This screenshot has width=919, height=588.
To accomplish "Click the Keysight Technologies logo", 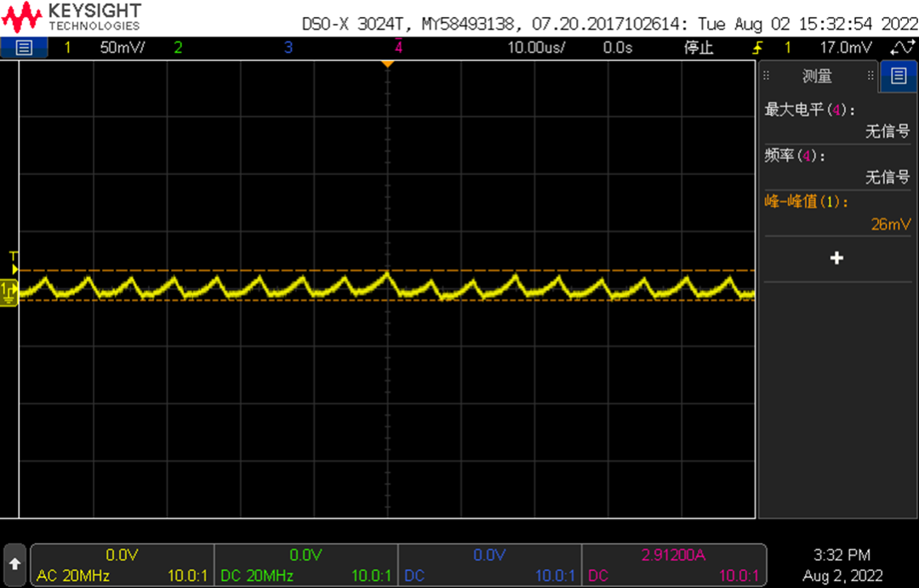I will (71, 17).
